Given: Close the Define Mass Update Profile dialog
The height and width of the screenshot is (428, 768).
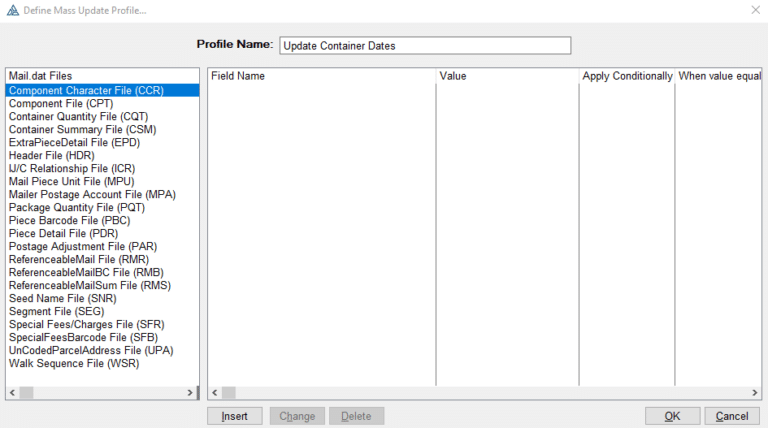Looking at the screenshot, I should point(754,10).
